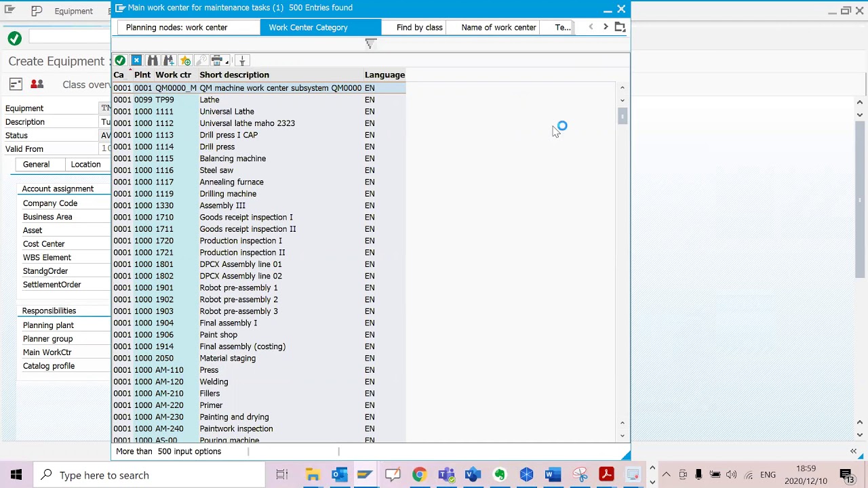The height and width of the screenshot is (488, 868).
Task: Select Robot pre-assembly 3 row
Action: click(x=259, y=311)
